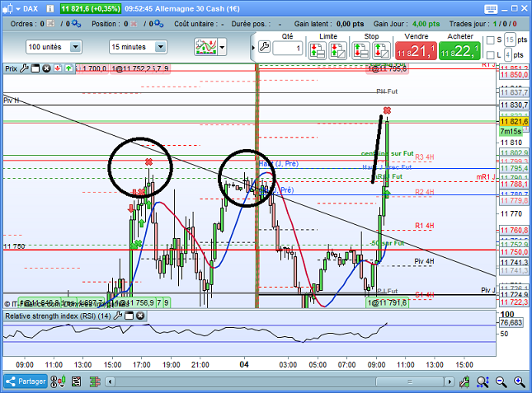Screen dimensions: 532x393
Task: Open the instrument info icon beside DAX
Action: click(49, 8)
